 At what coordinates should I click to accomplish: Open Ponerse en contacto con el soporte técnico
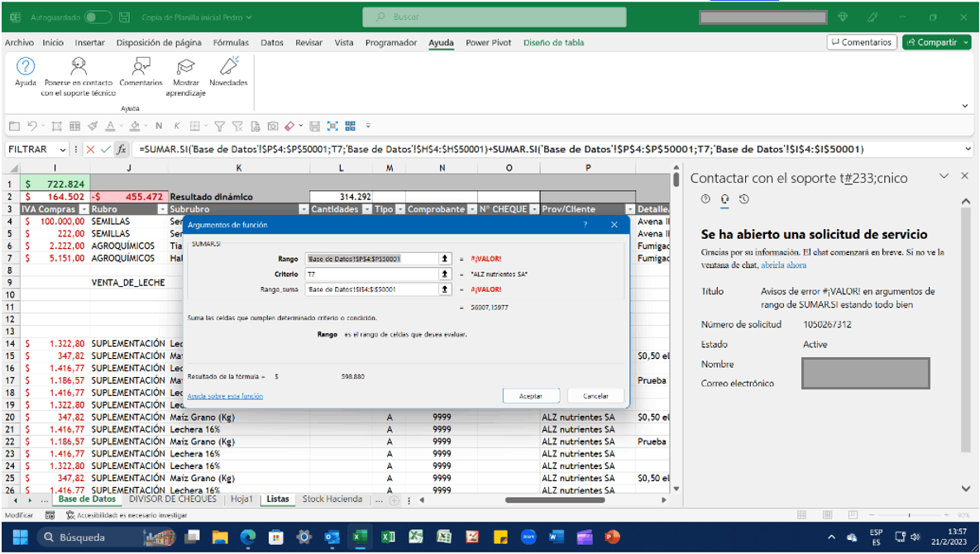click(x=79, y=77)
